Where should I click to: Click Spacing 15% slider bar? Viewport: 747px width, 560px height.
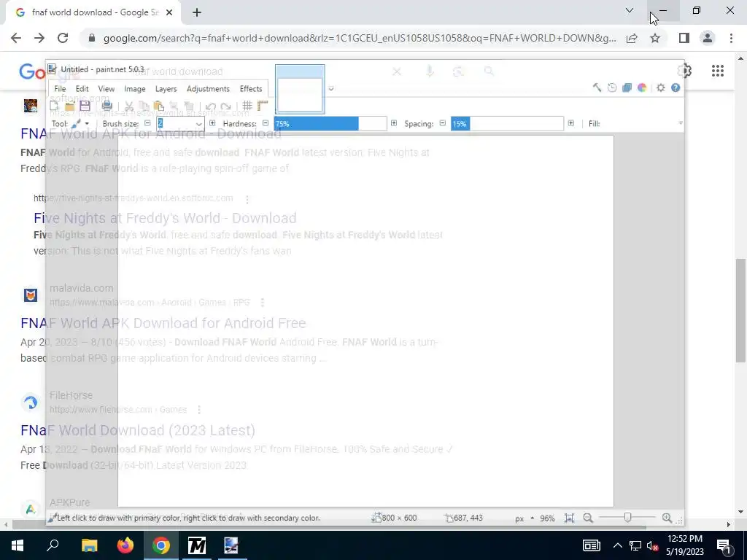(x=507, y=124)
